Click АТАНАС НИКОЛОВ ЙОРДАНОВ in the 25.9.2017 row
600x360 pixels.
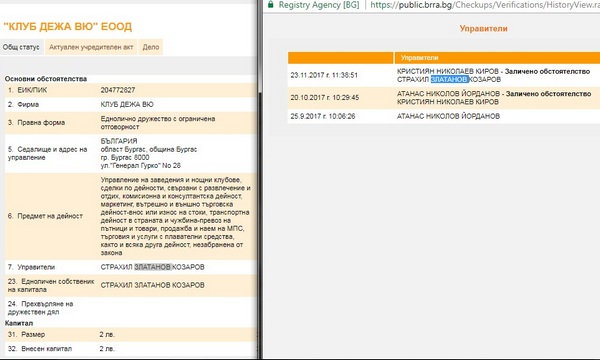click(x=448, y=116)
